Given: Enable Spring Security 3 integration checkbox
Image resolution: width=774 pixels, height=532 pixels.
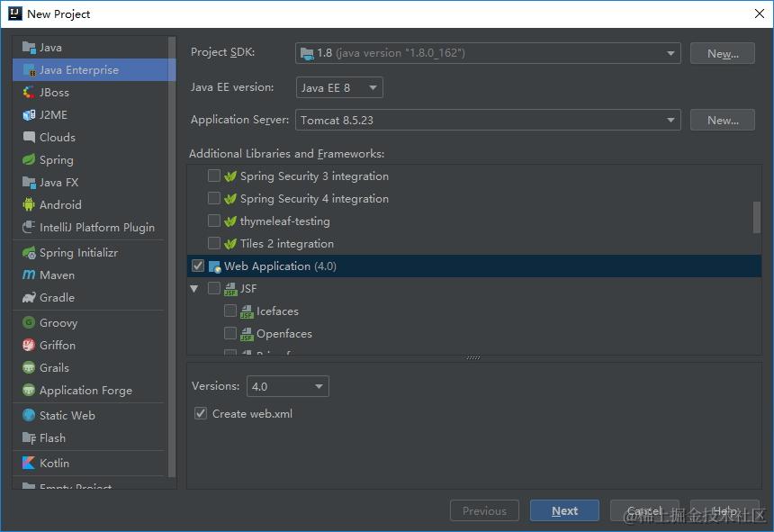Looking at the screenshot, I should (213, 176).
